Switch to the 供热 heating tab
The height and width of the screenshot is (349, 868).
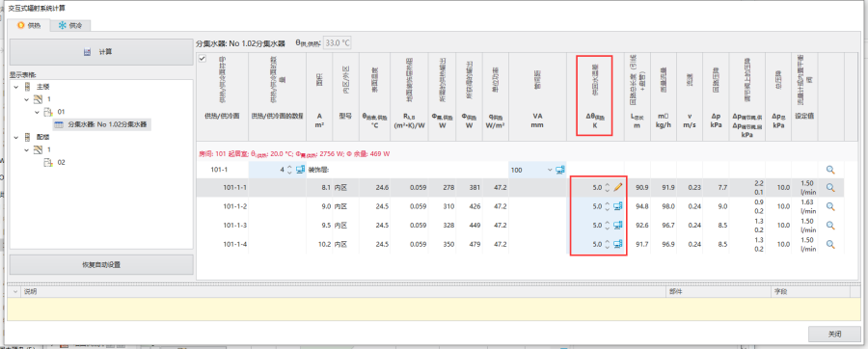coord(29,25)
